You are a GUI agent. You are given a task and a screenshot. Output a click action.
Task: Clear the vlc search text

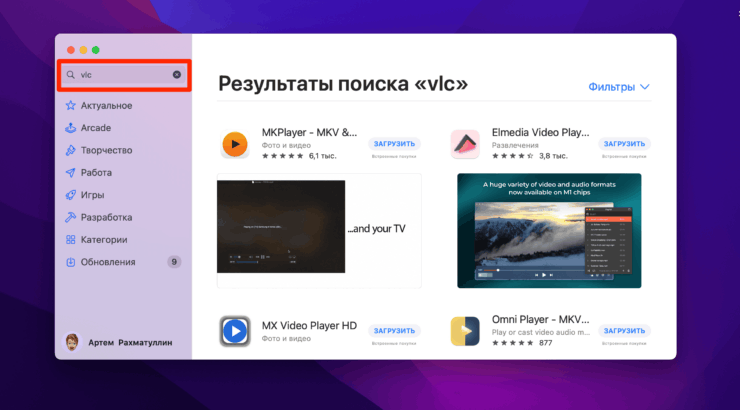[177, 75]
